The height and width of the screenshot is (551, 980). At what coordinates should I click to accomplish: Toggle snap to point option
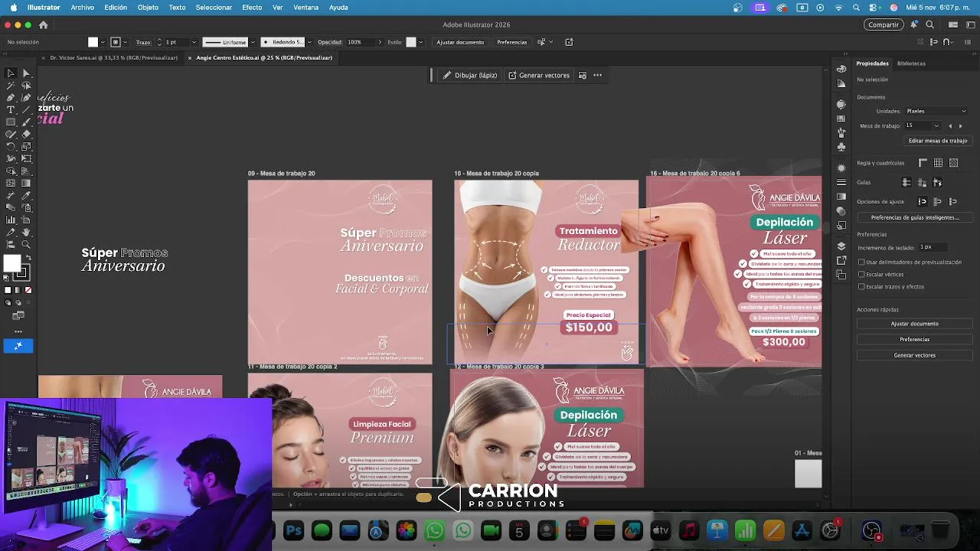coord(923,201)
